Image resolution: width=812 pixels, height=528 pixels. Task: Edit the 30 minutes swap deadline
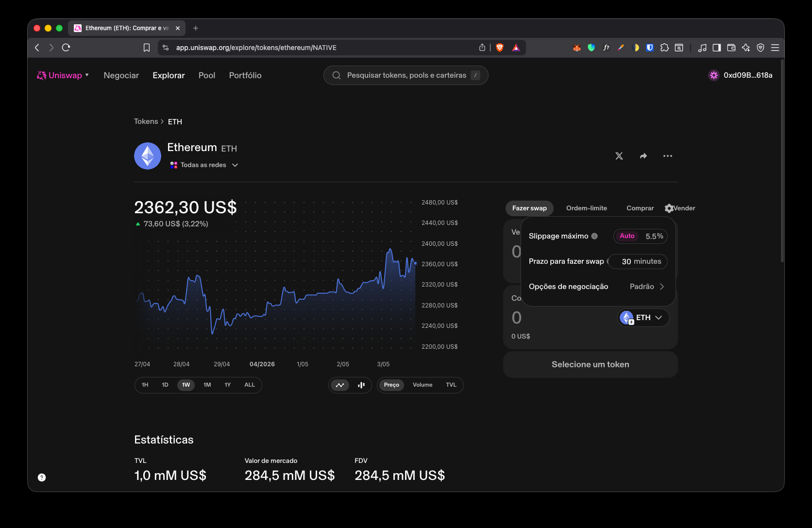point(639,261)
